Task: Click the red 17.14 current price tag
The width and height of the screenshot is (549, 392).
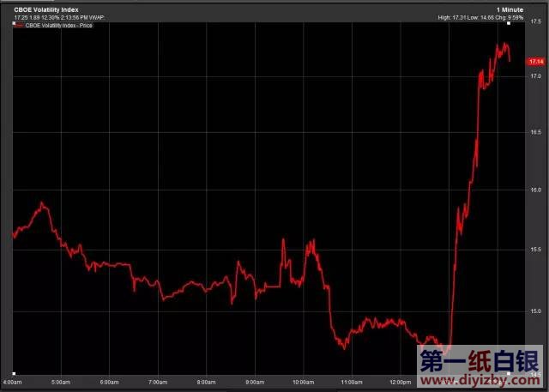Action: (537, 62)
